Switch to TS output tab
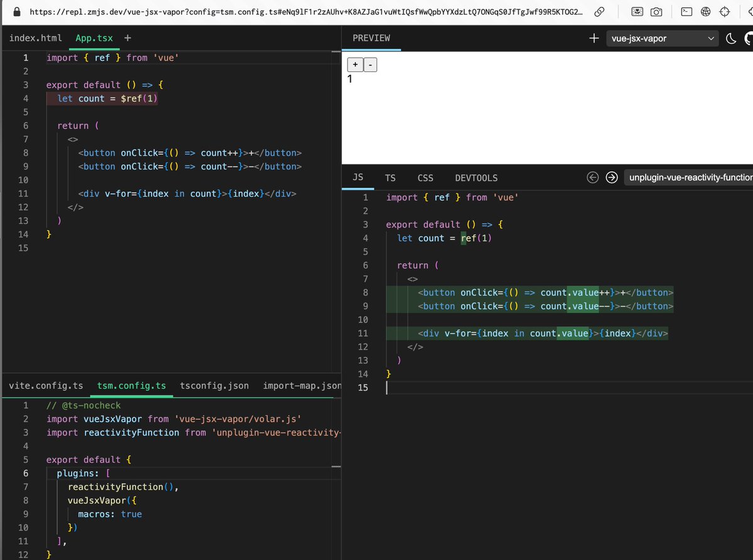 pos(390,177)
